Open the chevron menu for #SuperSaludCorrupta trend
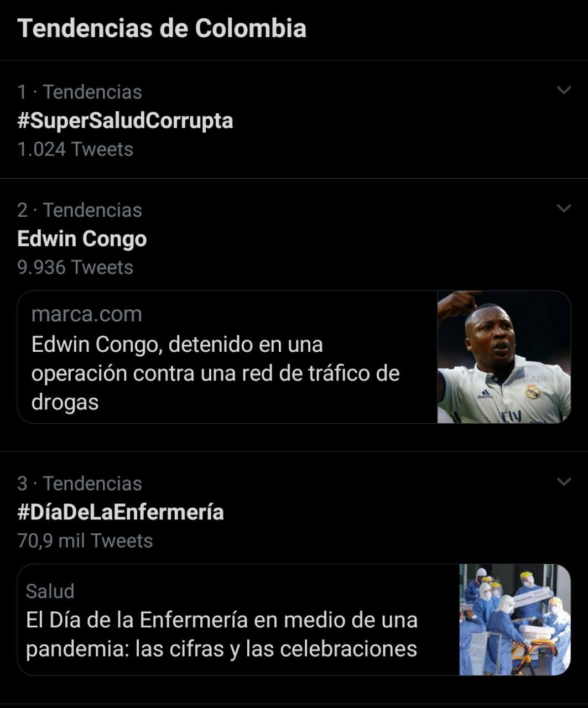Image resolution: width=588 pixels, height=708 pixels. 564,90
